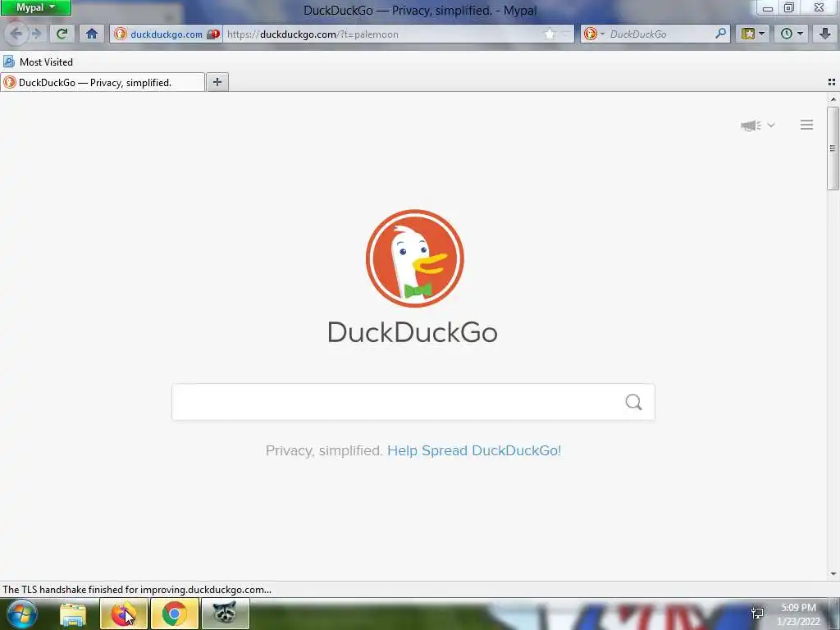Follow the Help Spread DuckDuckGo! link
The height and width of the screenshot is (630, 840).
[x=474, y=450]
